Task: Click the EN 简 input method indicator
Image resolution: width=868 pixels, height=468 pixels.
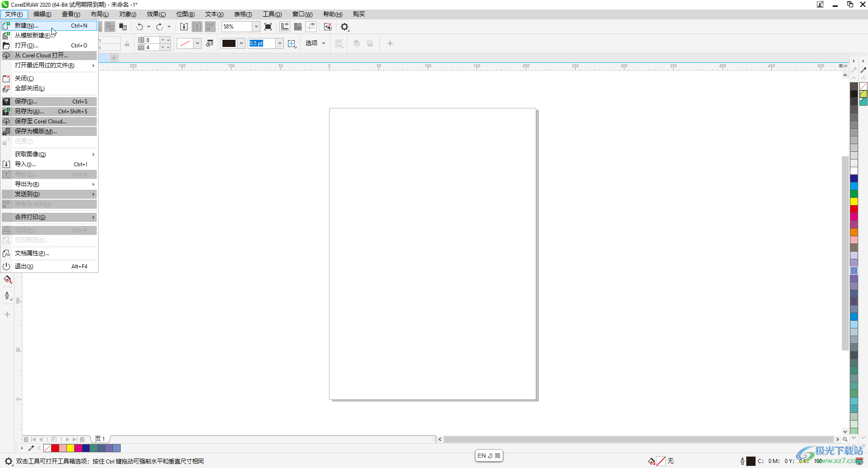Action: click(489, 456)
